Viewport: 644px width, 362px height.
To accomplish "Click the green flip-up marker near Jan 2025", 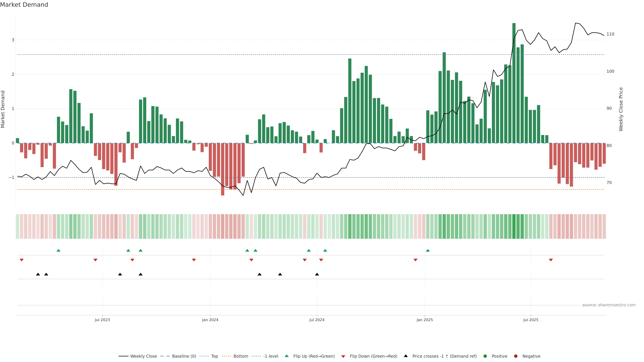I will tap(428, 251).
